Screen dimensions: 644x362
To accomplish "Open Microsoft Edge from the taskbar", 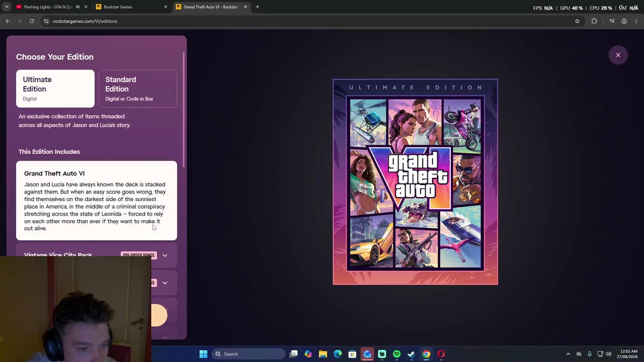I will (338, 354).
